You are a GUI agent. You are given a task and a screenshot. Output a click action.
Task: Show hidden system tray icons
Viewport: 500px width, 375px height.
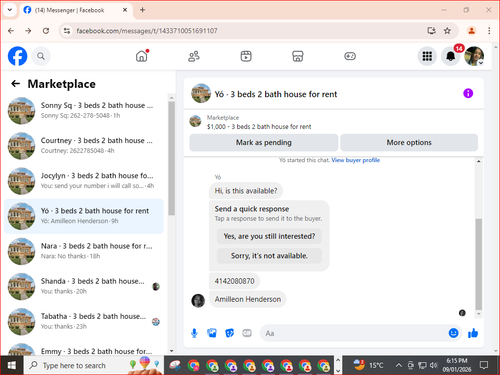click(x=398, y=365)
